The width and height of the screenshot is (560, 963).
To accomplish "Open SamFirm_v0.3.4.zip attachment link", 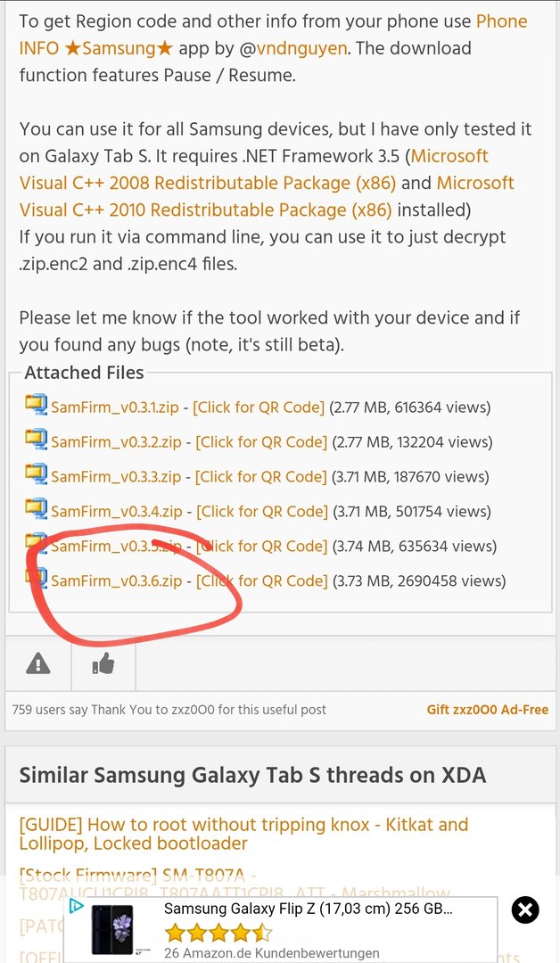I will tap(117, 512).
